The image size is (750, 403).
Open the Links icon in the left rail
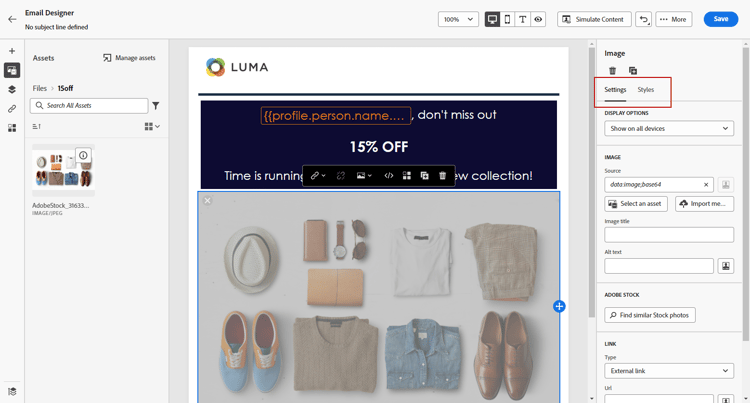coord(12,109)
